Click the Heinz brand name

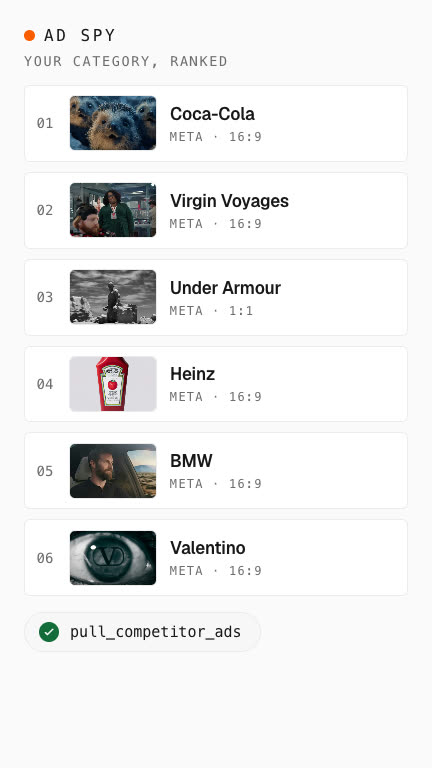(192, 374)
